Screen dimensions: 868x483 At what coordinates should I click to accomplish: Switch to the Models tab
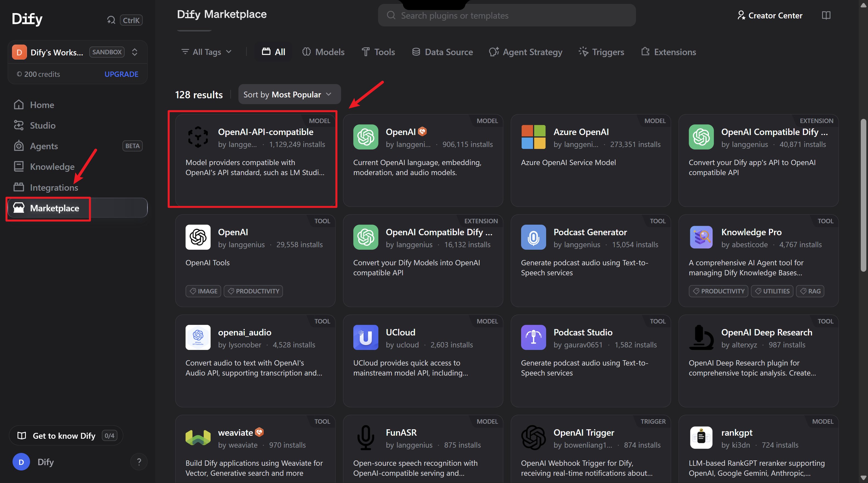point(324,52)
